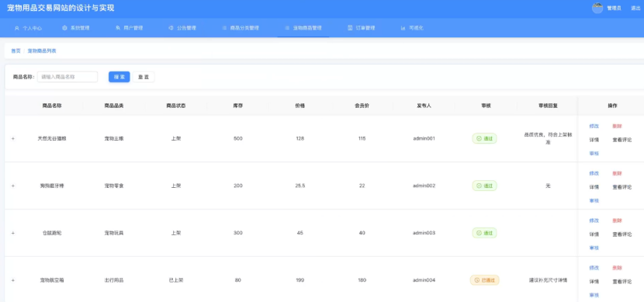The image size is (644, 302).
Task: Click 修改 in the admin001 row
Action: (x=594, y=127)
